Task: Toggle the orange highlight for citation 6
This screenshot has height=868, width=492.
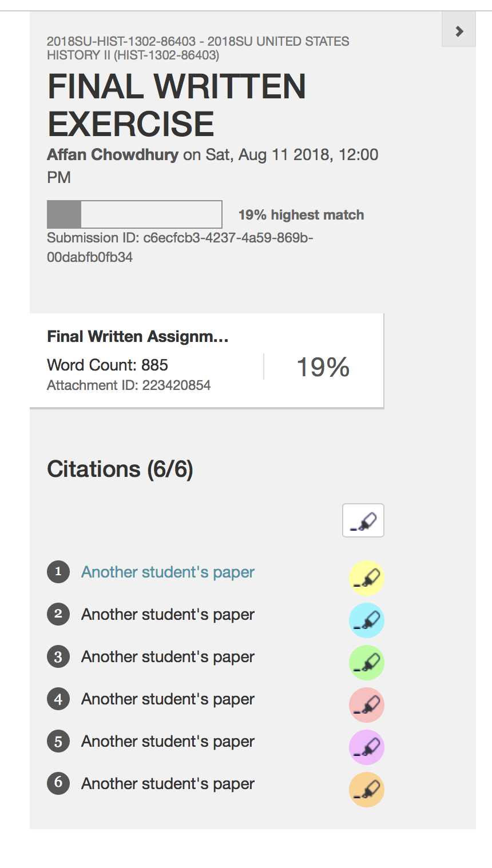Action: click(366, 789)
